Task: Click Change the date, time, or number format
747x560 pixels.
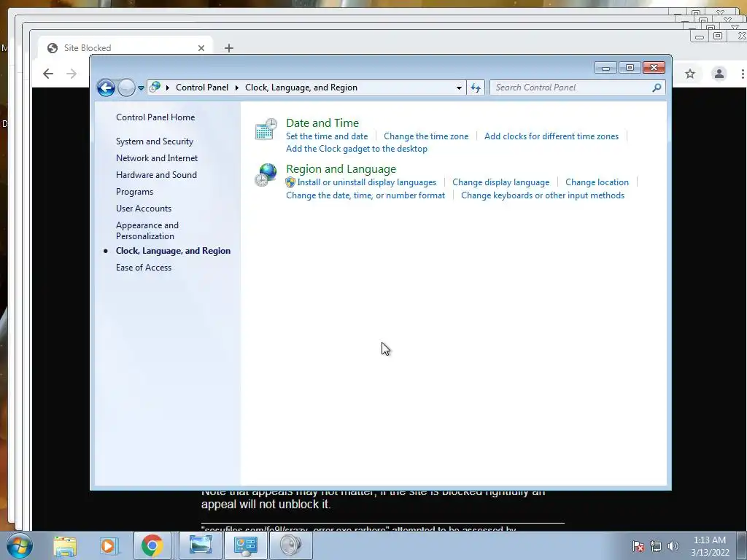Action: [x=365, y=195]
